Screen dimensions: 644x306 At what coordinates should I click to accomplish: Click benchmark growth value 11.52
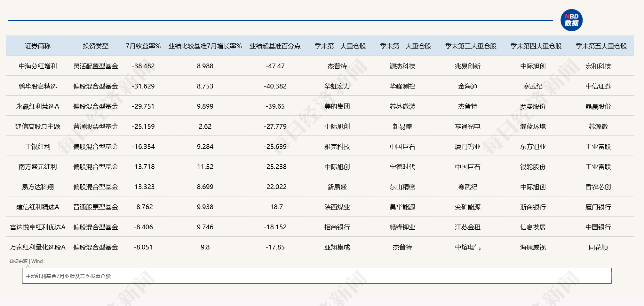tap(205, 167)
